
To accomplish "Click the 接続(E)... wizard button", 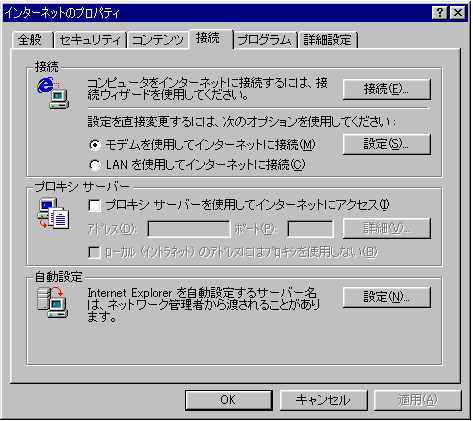I will pyautogui.click(x=387, y=89).
